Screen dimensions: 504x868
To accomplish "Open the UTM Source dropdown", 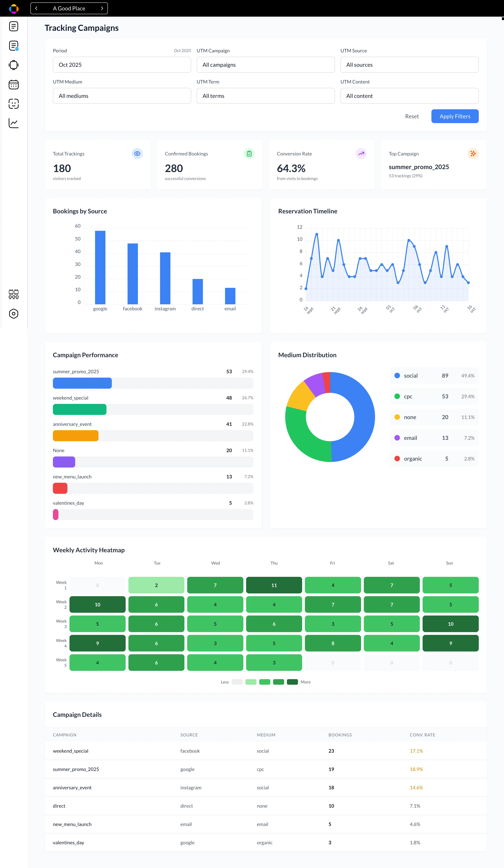I will 409,65.
